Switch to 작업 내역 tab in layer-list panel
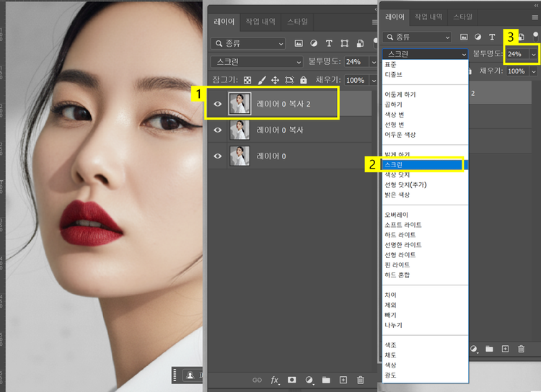 [x=260, y=22]
